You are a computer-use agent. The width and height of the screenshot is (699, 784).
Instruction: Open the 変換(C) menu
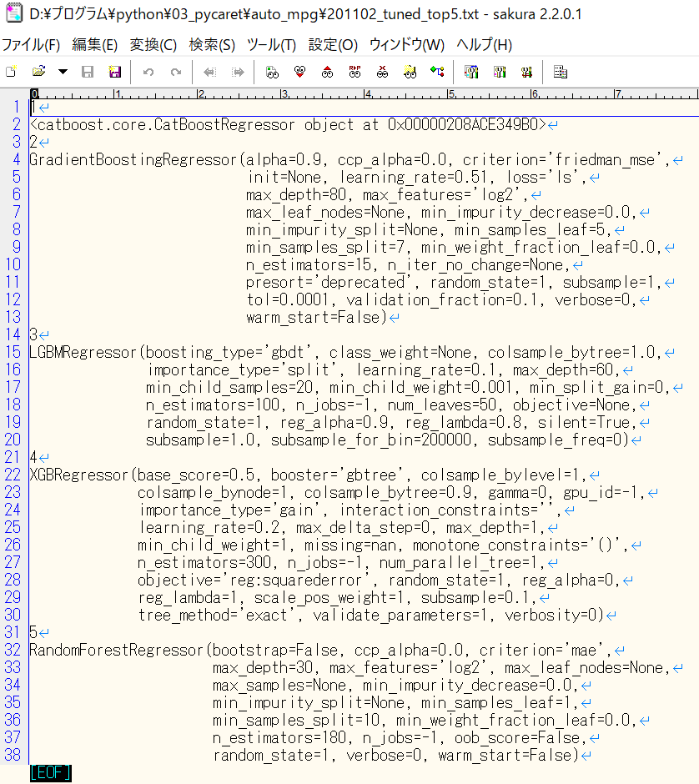tap(153, 45)
